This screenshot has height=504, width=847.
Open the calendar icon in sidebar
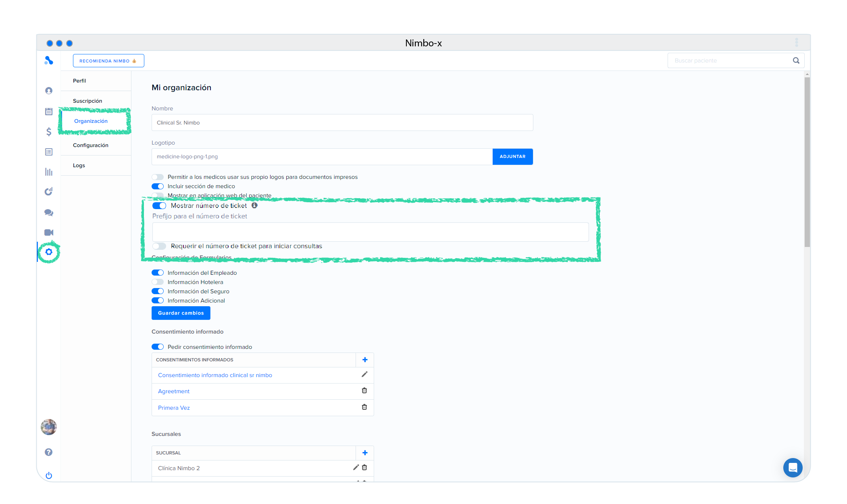[x=49, y=112]
